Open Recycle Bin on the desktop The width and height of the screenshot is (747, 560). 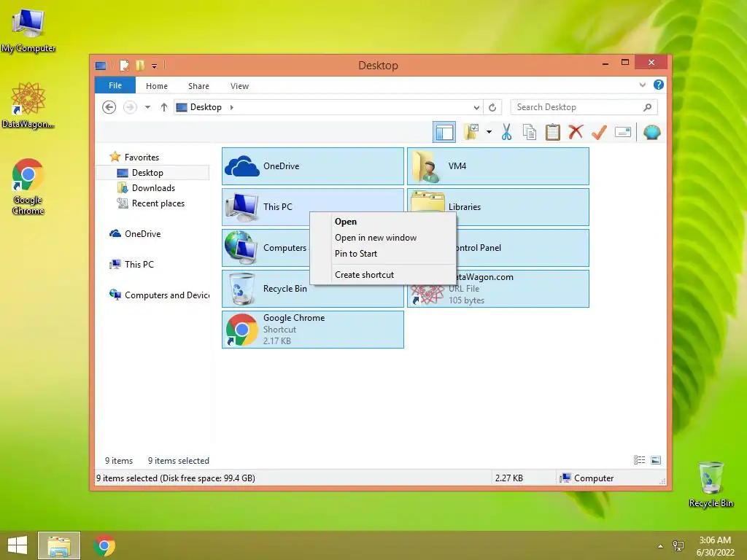coord(711,484)
